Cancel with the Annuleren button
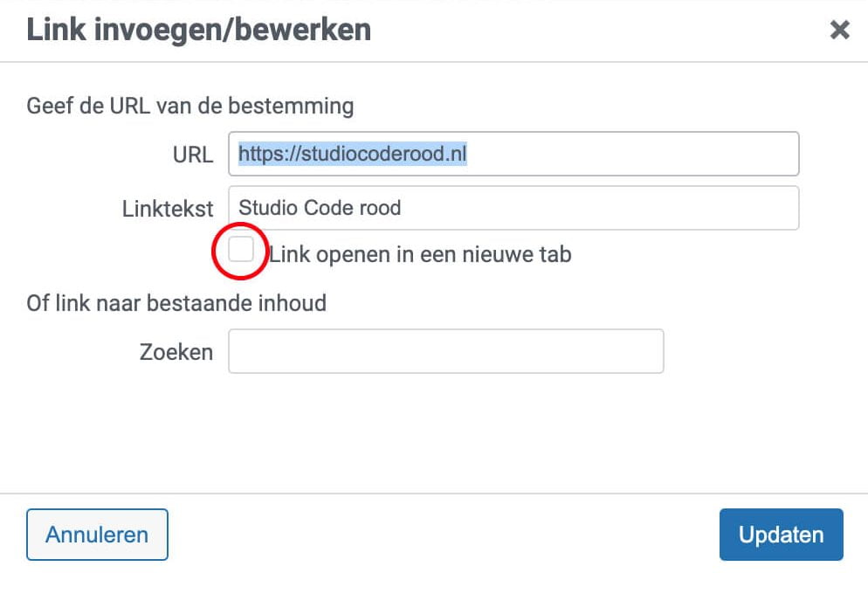Image resolution: width=868 pixels, height=594 pixels. pyautogui.click(x=97, y=535)
